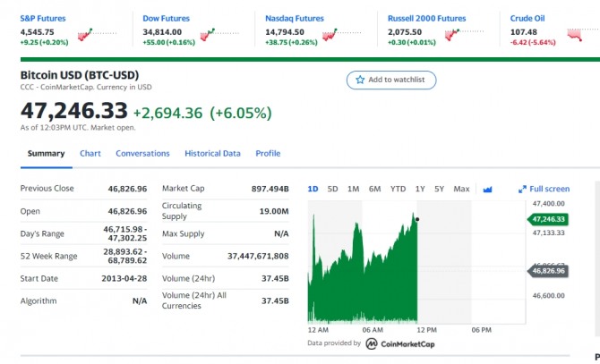Click the Full screen expand icon
Screen dimensions: 600x364
coord(523,189)
